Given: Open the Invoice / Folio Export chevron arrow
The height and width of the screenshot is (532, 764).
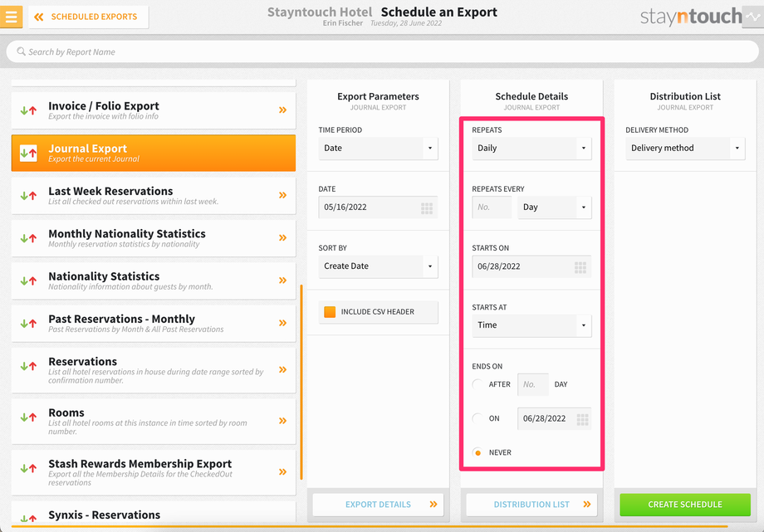Looking at the screenshot, I should click(282, 110).
